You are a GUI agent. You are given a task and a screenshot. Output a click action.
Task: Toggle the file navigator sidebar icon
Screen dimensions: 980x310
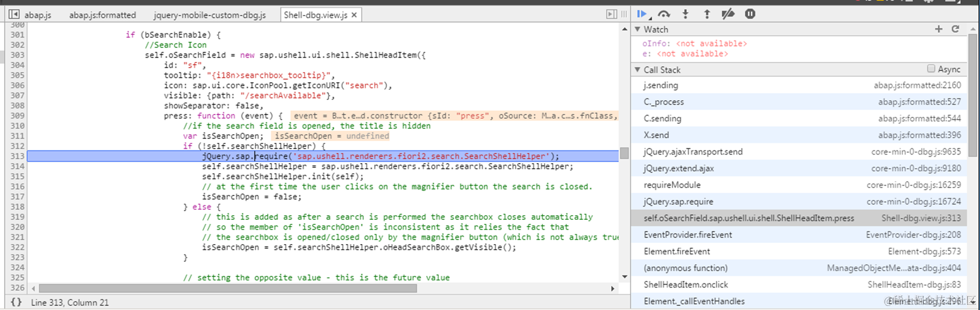14,14
